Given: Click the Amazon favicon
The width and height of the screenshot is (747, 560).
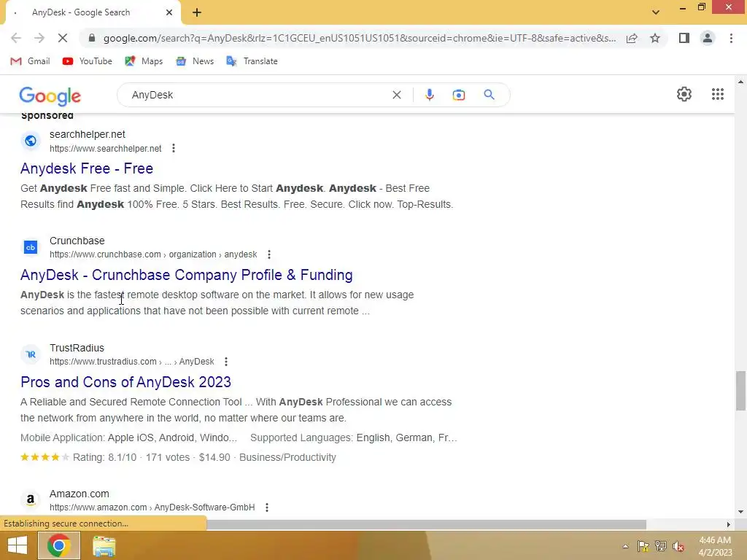Looking at the screenshot, I should click(31, 499).
